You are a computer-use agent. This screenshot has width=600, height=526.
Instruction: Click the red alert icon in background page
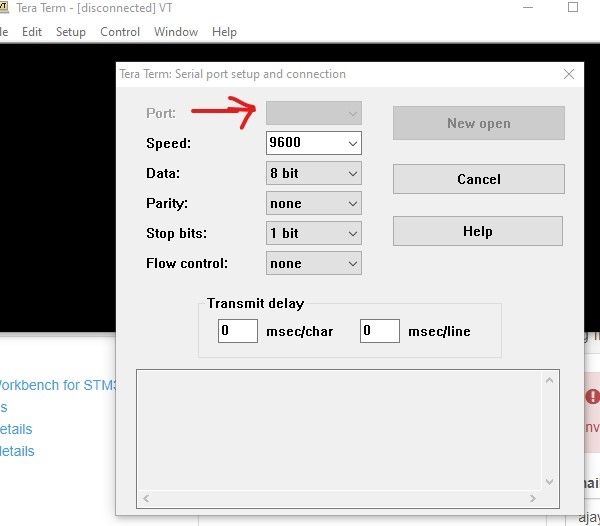click(x=593, y=396)
